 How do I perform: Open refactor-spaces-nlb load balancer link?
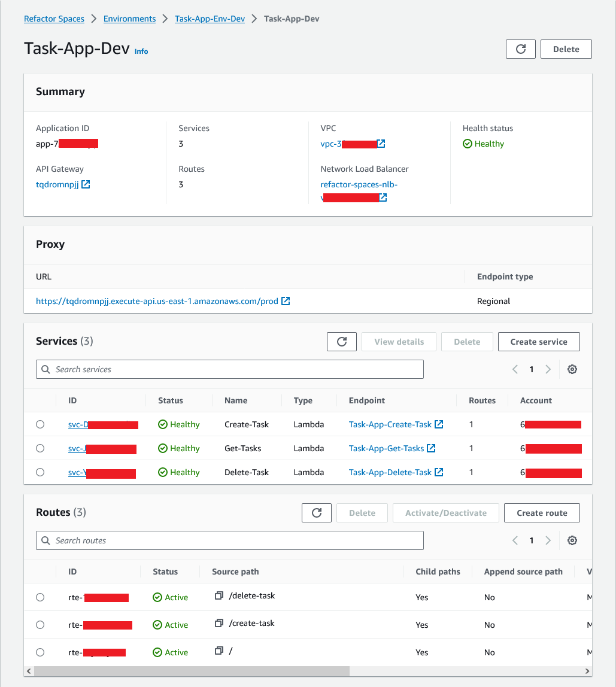pos(359,184)
